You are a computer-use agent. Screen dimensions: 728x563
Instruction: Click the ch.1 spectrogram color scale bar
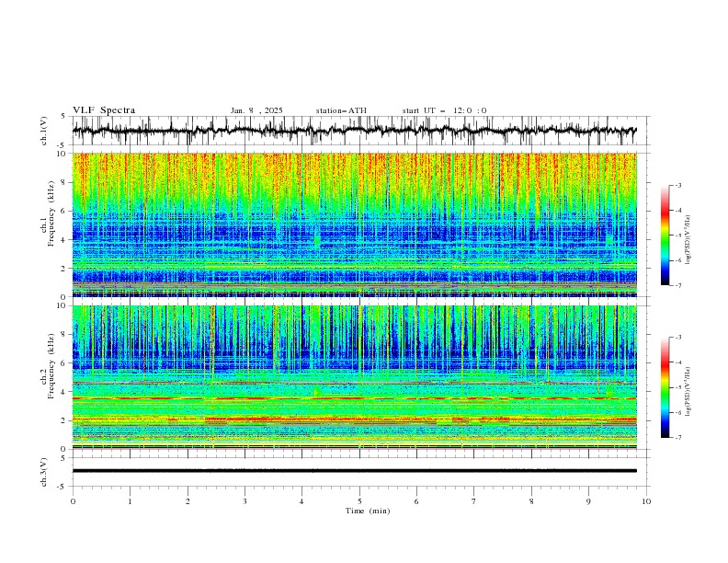[665, 236]
